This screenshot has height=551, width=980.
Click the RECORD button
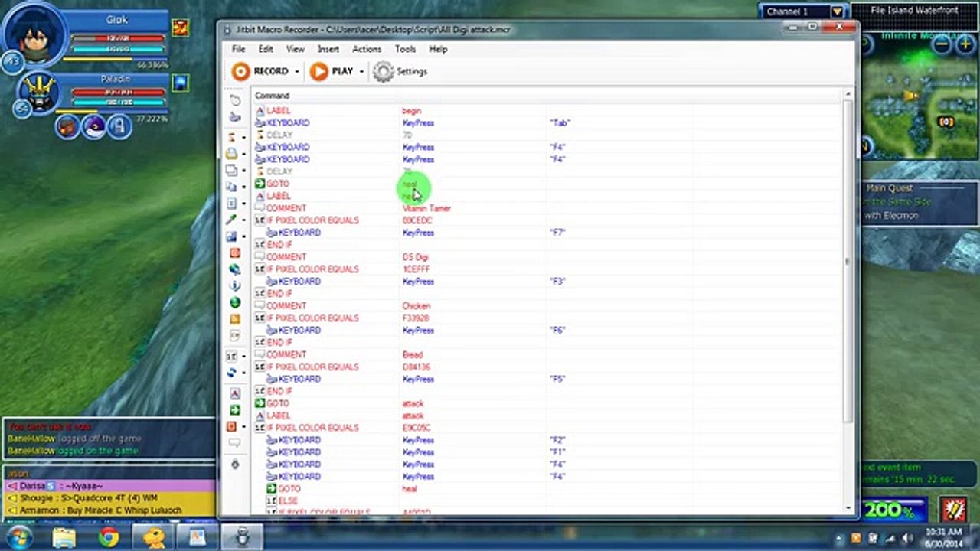click(x=261, y=71)
